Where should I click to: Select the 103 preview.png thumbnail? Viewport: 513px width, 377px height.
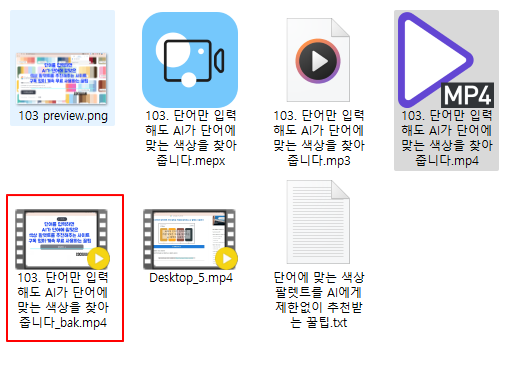(62, 78)
